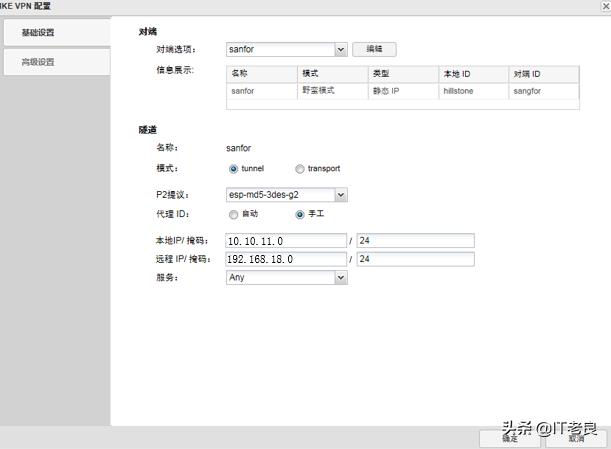Click the 模式 column header in table

333,74
